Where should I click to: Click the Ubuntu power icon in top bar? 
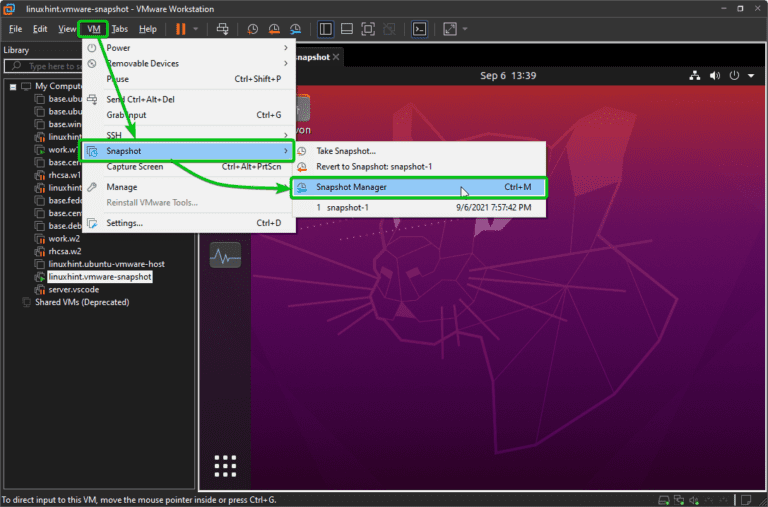(x=734, y=75)
